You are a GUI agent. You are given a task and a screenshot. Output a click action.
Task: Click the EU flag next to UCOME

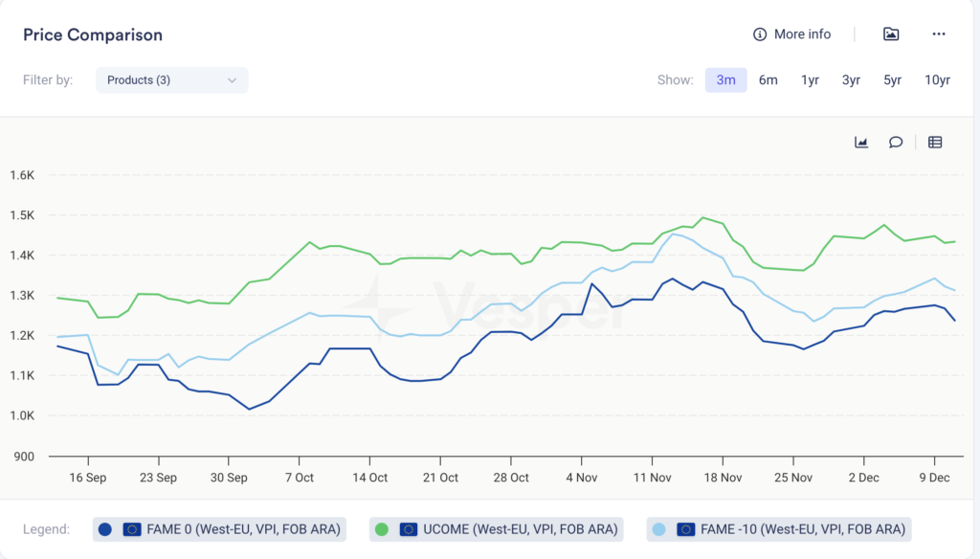click(x=410, y=528)
